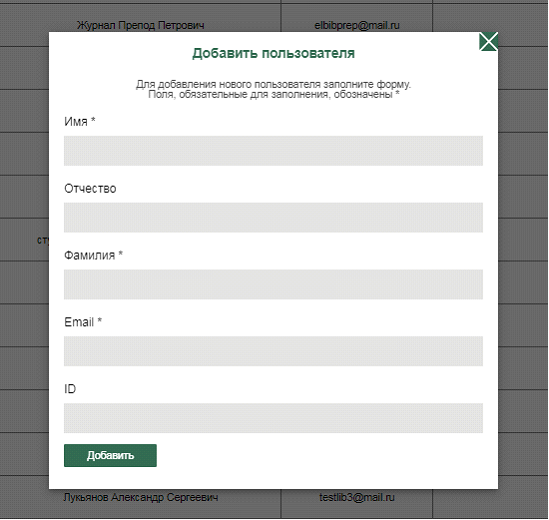Screen dimensions: 549x520
Task: Click the ID text field
Action: pos(273,418)
